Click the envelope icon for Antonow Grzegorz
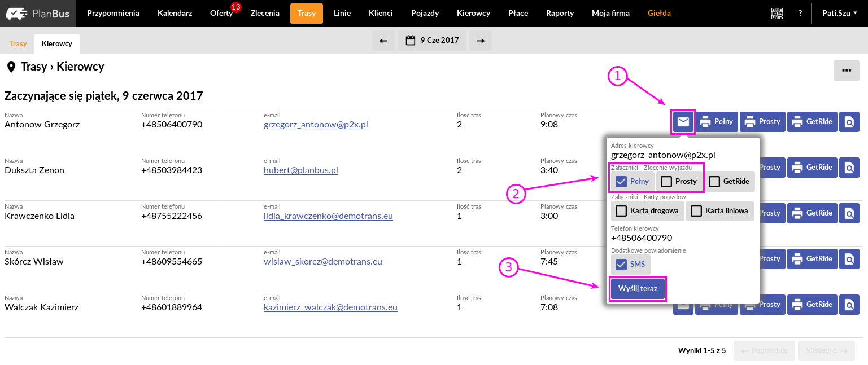Screen dimensions: 868x365 683,122
